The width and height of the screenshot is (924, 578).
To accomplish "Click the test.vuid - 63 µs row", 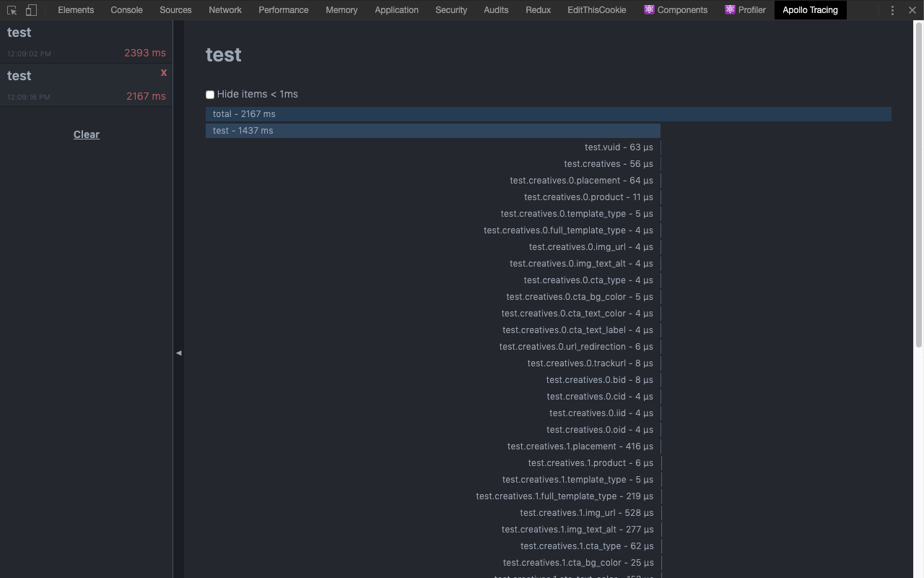I will tap(619, 147).
